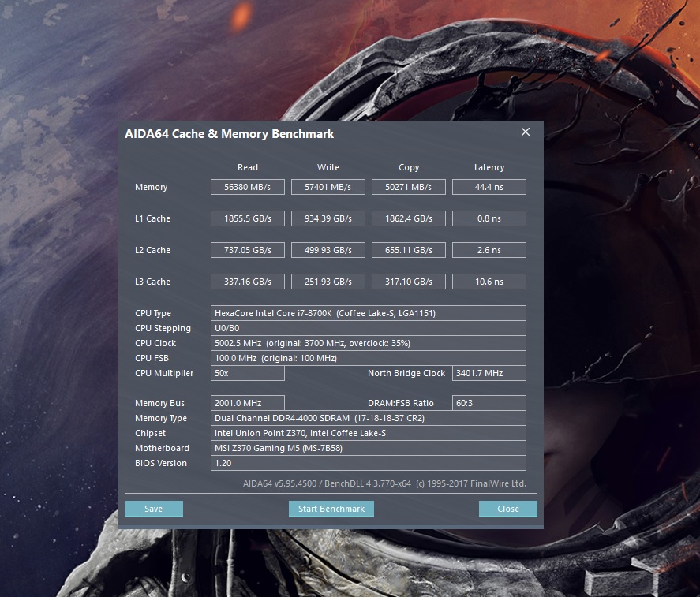This screenshot has width=700, height=597.
Task: Click the CPU Stepping label
Action: click(x=163, y=328)
